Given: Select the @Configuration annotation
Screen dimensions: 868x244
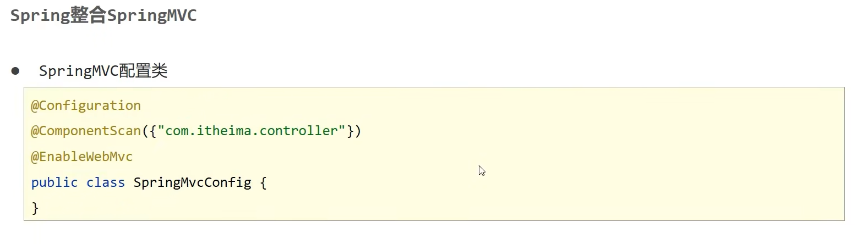Looking at the screenshot, I should point(86,106).
